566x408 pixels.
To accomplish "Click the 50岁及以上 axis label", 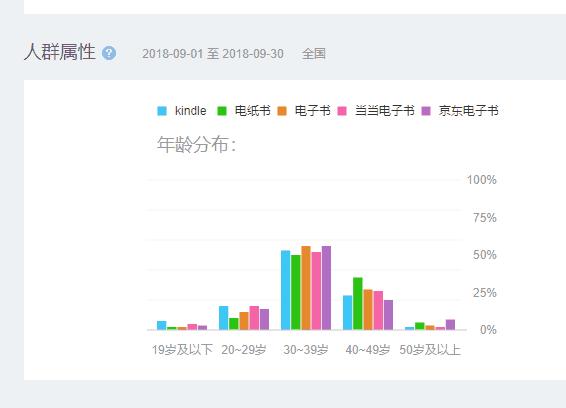I will [430, 350].
